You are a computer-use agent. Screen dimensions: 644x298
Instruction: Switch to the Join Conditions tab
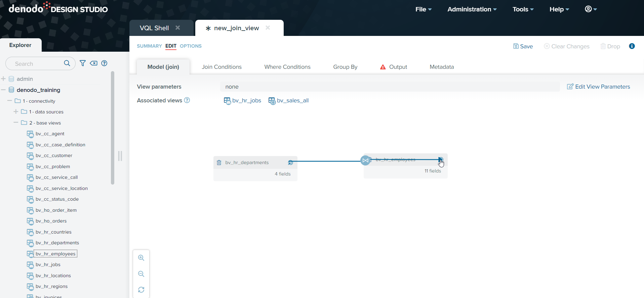pyautogui.click(x=222, y=67)
